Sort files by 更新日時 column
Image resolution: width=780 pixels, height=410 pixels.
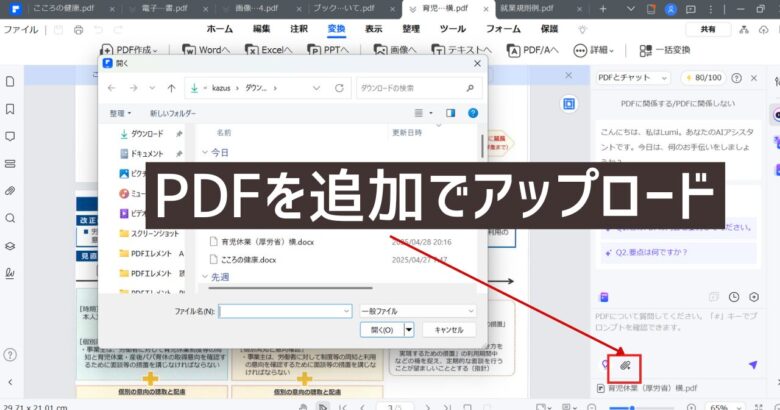[407, 133]
